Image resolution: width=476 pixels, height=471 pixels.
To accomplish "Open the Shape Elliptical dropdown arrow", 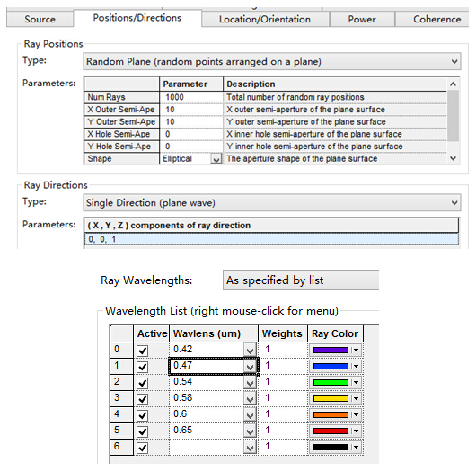I will click(216, 159).
